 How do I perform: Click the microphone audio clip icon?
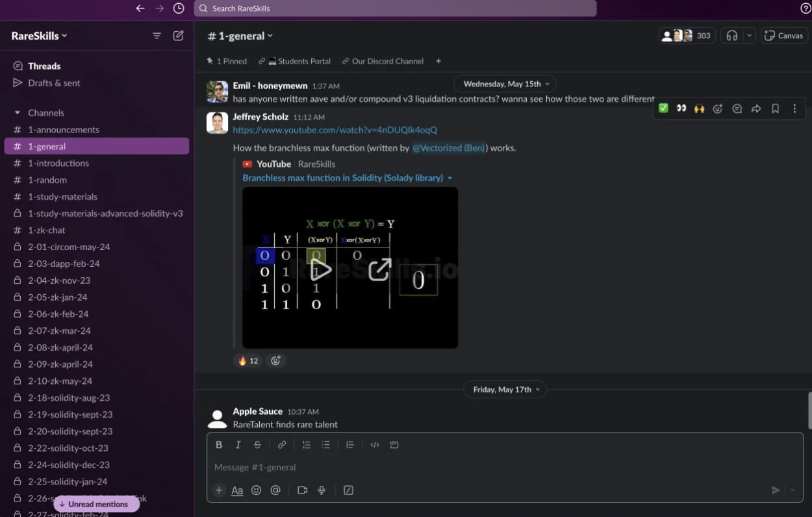point(322,490)
